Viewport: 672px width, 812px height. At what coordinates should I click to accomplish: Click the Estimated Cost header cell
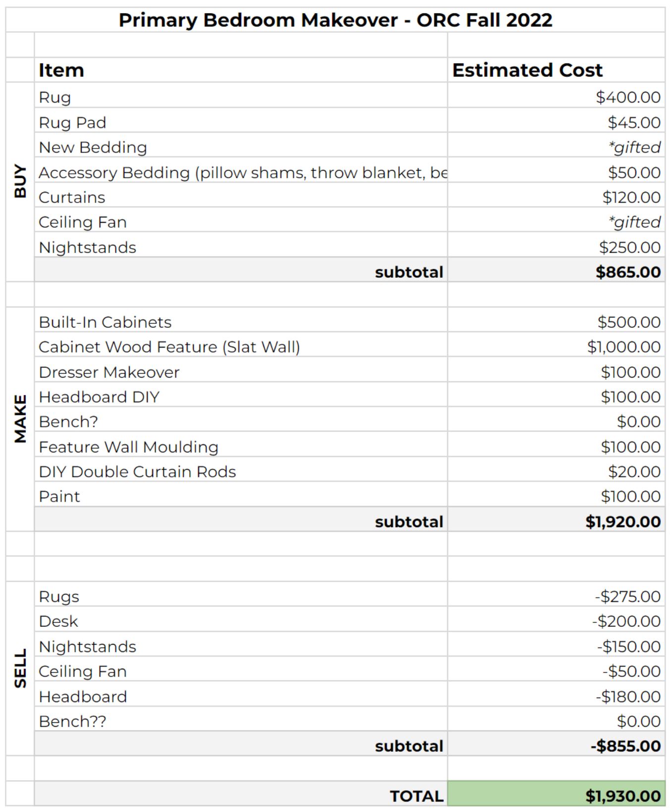tap(556, 70)
